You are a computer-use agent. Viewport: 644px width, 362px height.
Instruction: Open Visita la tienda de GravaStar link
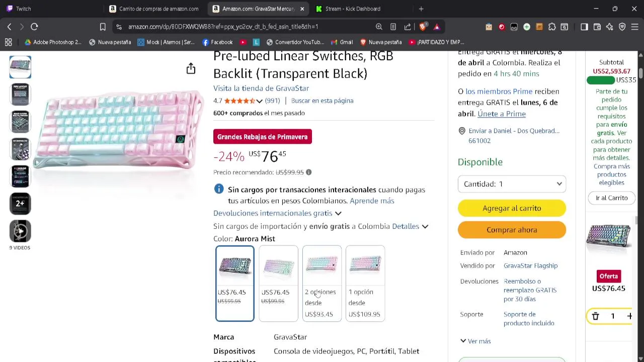click(x=261, y=88)
